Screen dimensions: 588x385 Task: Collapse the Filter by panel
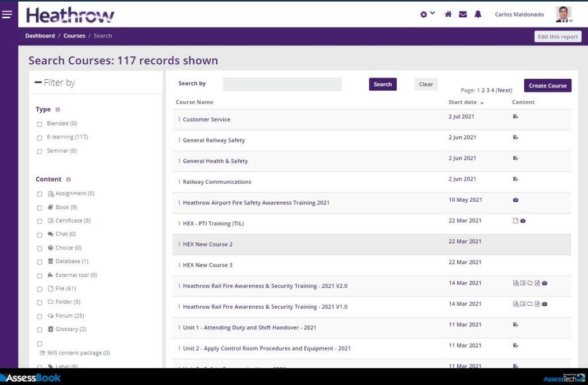[38, 83]
